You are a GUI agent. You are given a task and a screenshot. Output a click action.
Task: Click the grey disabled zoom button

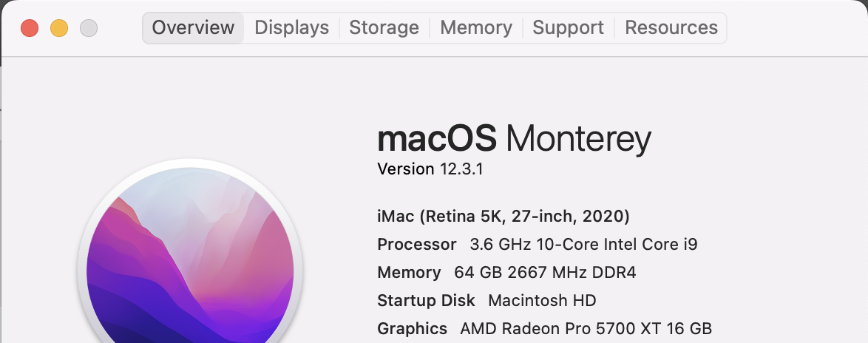click(89, 28)
